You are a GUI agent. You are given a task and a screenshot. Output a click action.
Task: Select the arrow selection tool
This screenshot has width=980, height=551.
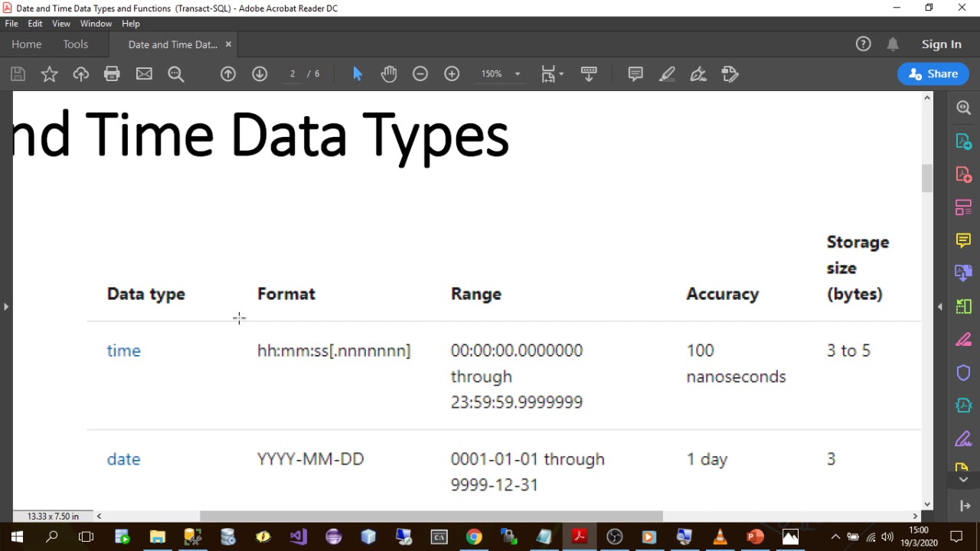coord(358,74)
